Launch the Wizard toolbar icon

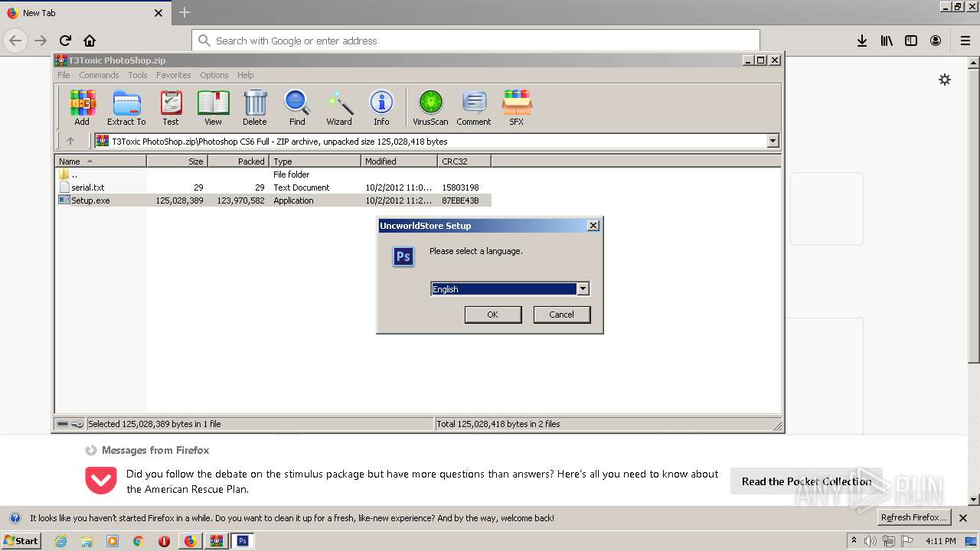339,107
